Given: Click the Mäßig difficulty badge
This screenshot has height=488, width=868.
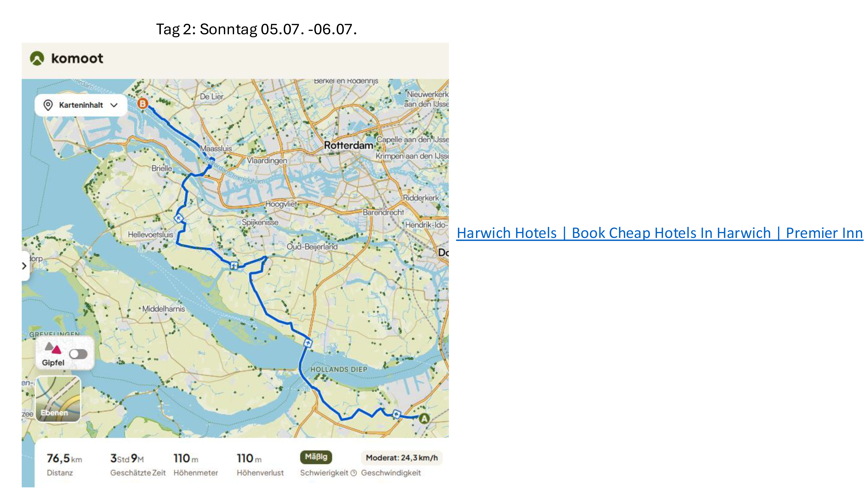Looking at the screenshot, I should [x=316, y=457].
